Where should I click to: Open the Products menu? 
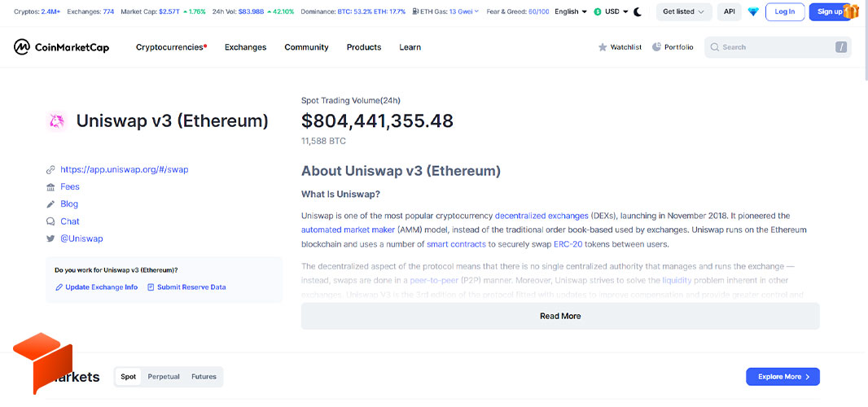coord(364,47)
